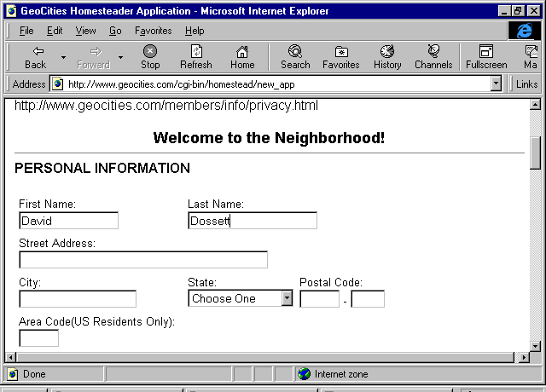Viewport: 546px width, 392px height.
Task: Show the History pane
Action: pos(387,57)
